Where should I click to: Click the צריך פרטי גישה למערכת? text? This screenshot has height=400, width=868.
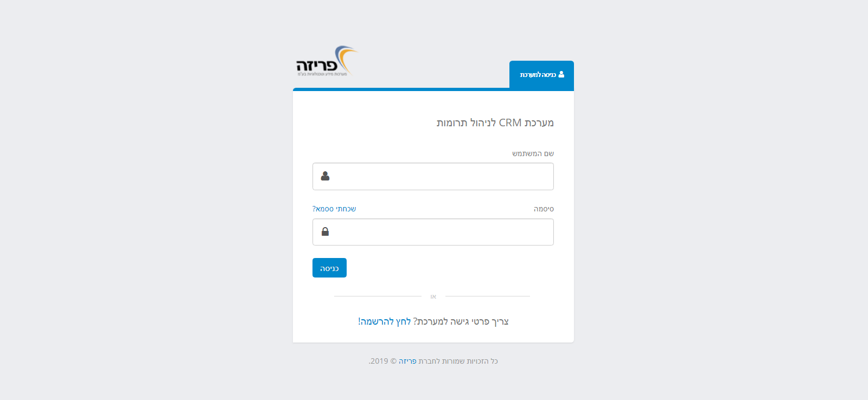pyautogui.click(x=461, y=321)
